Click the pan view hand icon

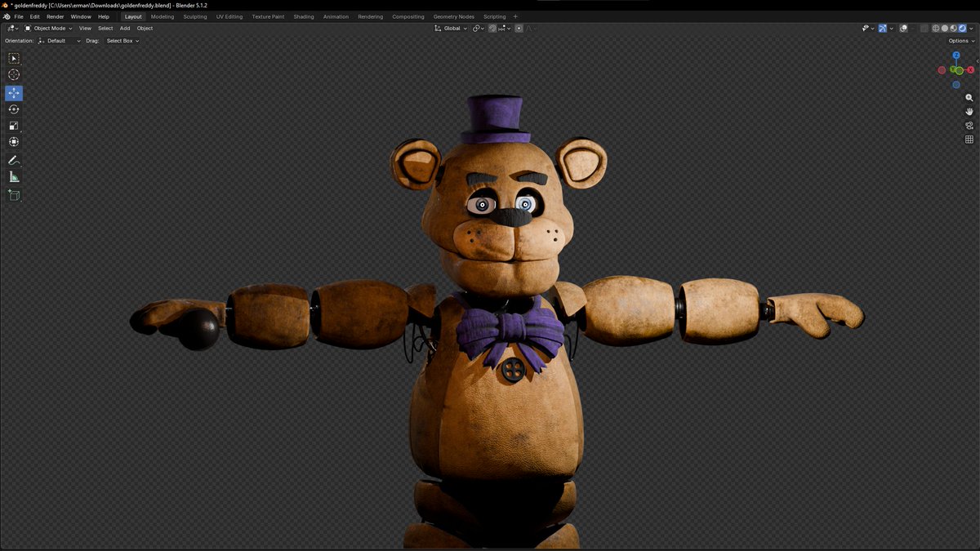[969, 111]
